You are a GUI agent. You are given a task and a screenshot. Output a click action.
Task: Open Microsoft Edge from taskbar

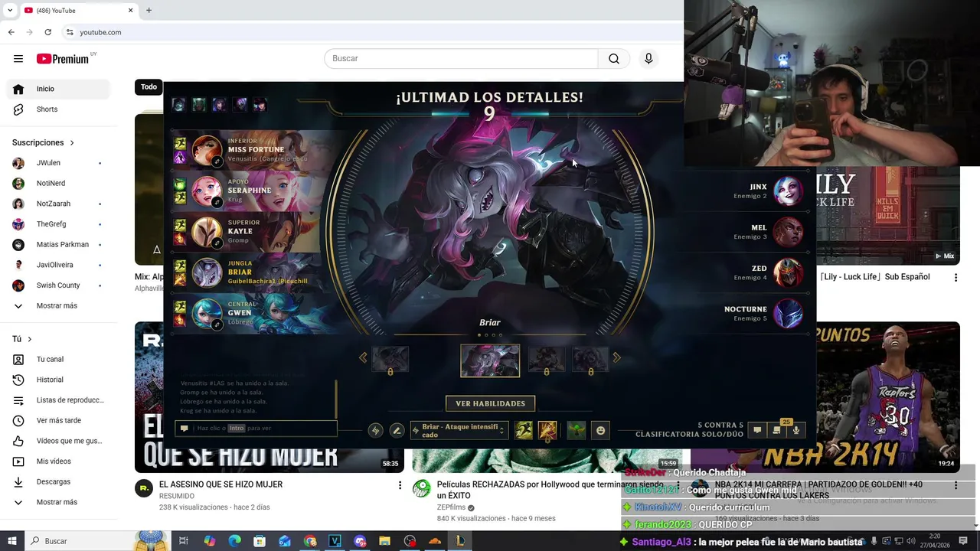pos(234,541)
